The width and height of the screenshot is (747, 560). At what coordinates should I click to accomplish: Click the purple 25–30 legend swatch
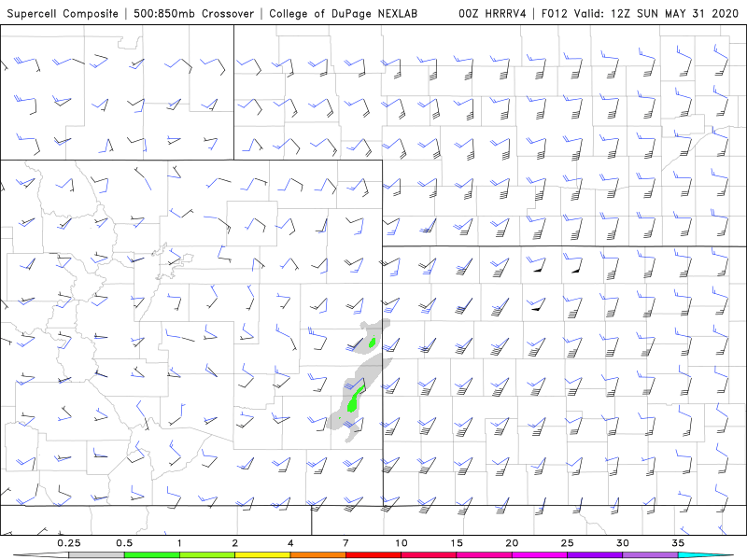point(595,555)
